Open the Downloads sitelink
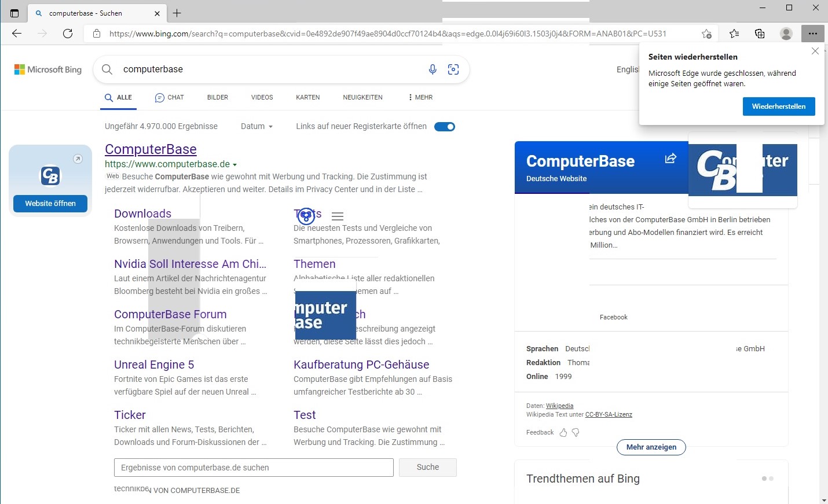The height and width of the screenshot is (504, 828). [142, 214]
